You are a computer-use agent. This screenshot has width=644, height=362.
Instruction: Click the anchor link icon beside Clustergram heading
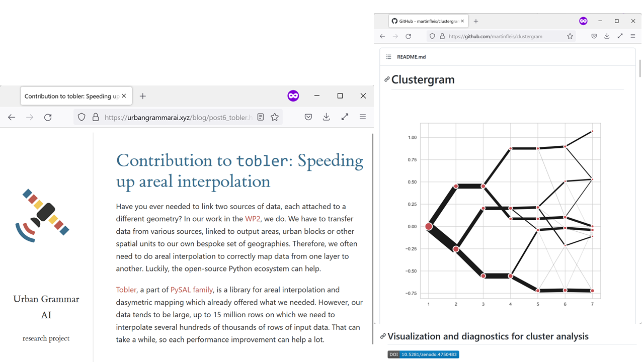point(387,79)
